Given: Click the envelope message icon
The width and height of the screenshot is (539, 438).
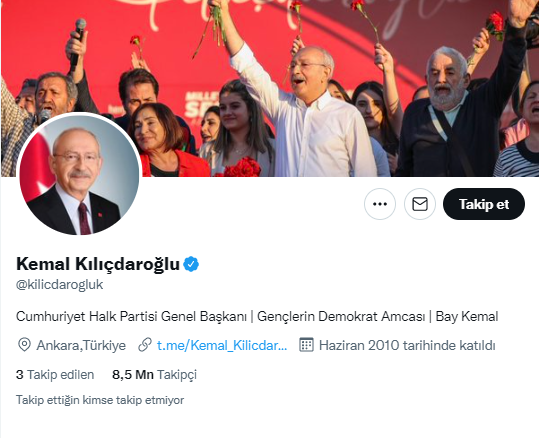Looking at the screenshot, I should tap(420, 204).
